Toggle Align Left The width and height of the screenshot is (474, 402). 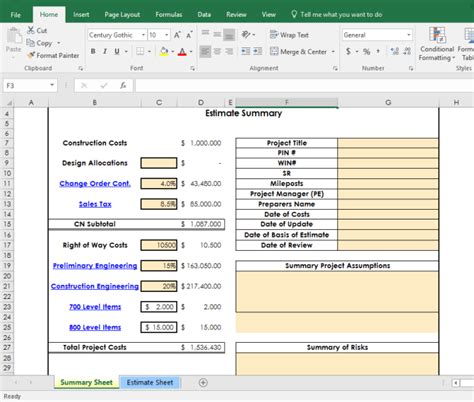click(205, 51)
